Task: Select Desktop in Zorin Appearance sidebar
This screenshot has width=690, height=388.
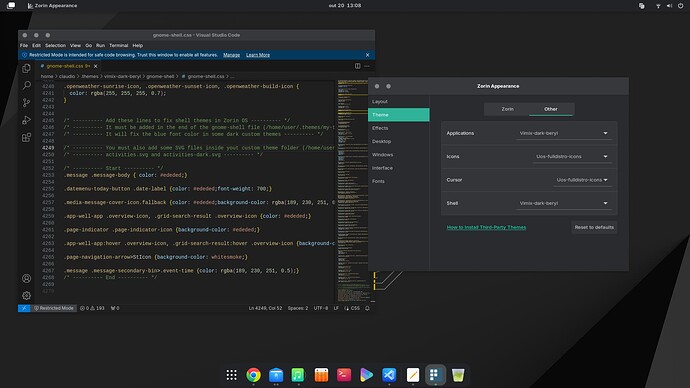Action: [399, 141]
